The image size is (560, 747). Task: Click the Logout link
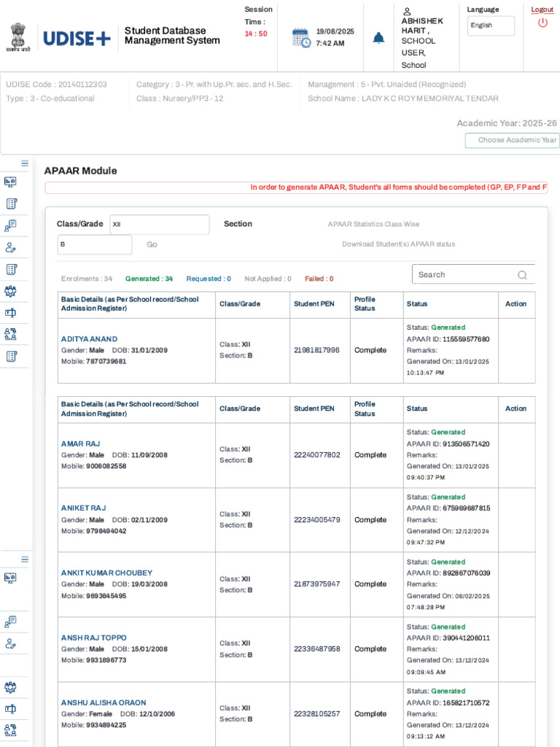(542, 9)
